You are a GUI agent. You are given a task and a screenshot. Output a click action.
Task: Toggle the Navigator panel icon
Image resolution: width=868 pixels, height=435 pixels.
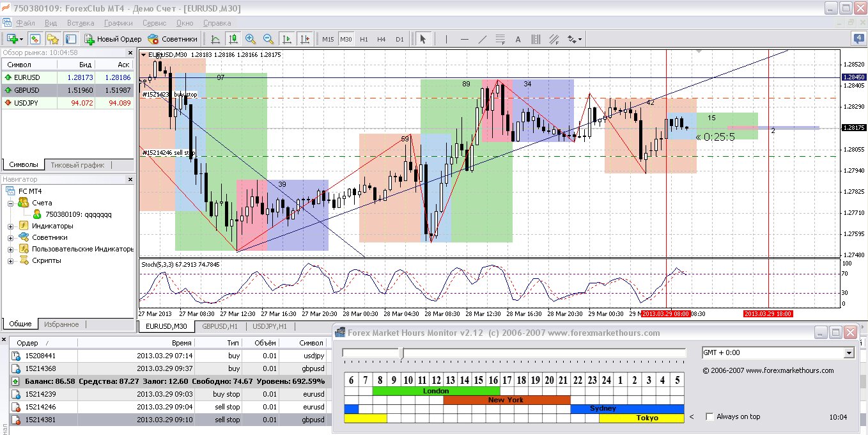(53, 39)
